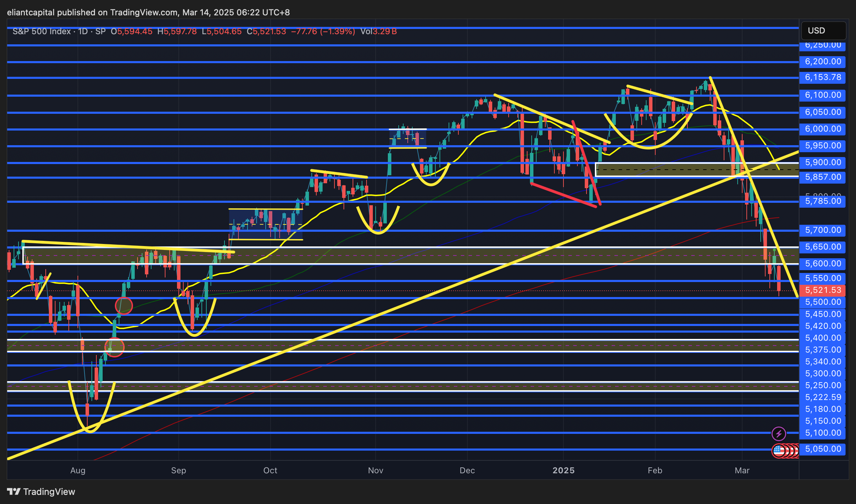Click the purple lightning bolt event icon

[778, 434]
